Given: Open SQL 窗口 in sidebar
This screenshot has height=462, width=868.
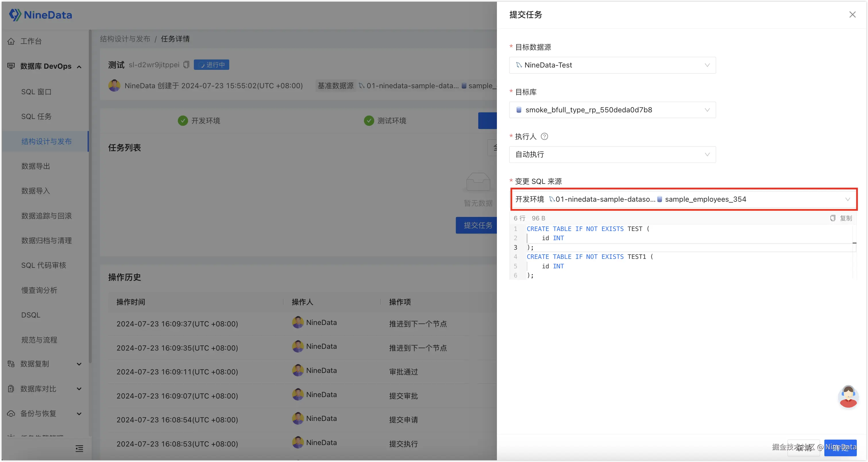Looking at the screenshot, I should 36,92.
